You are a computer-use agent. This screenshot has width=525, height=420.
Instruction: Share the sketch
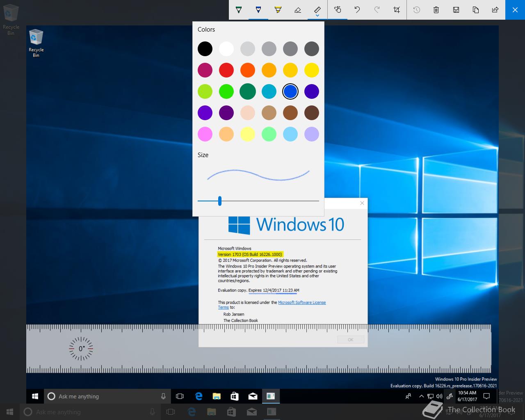tap(495, 10)
